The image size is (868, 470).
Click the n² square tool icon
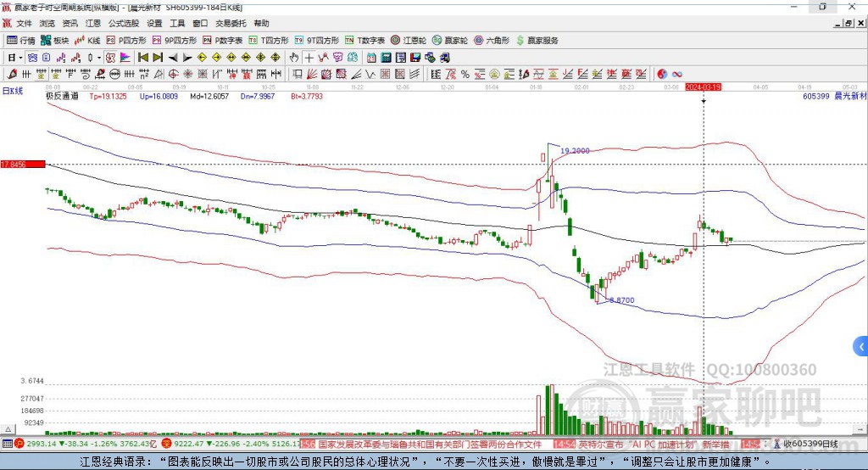tap(144, 75)
